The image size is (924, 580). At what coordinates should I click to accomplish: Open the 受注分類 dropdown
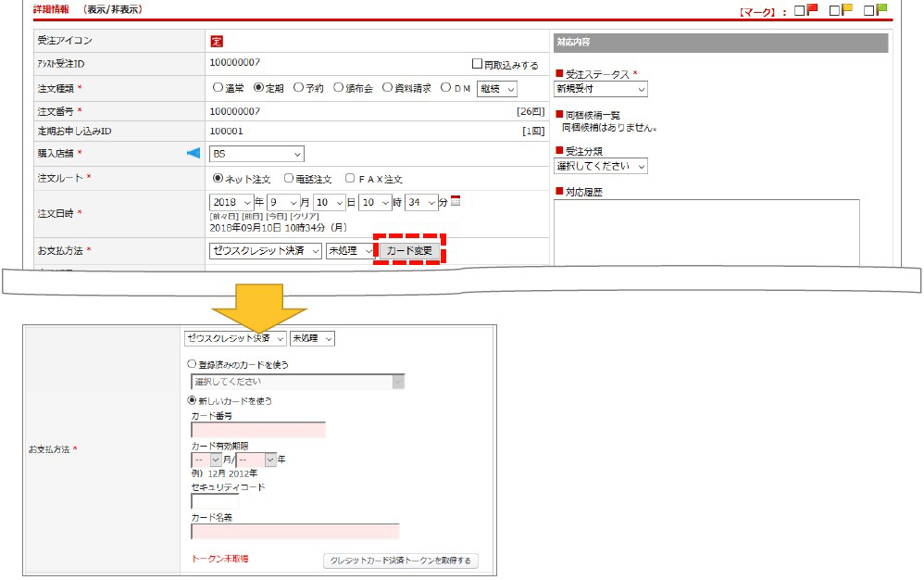[601, 166]
